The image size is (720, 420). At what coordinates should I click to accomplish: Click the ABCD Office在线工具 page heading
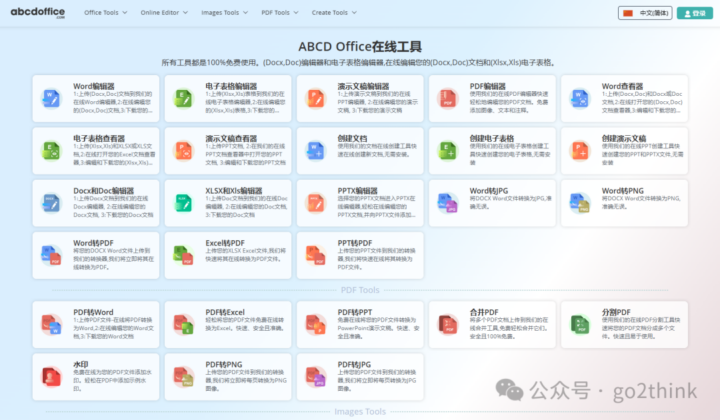pyautogui.click(x=360, y=47)
